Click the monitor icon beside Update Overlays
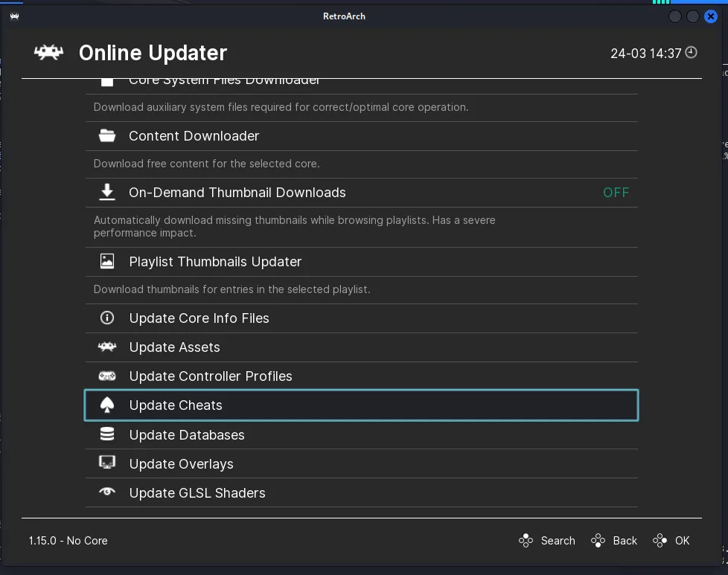This screenshot has height=575, width=728. click(x=107, y=463)
